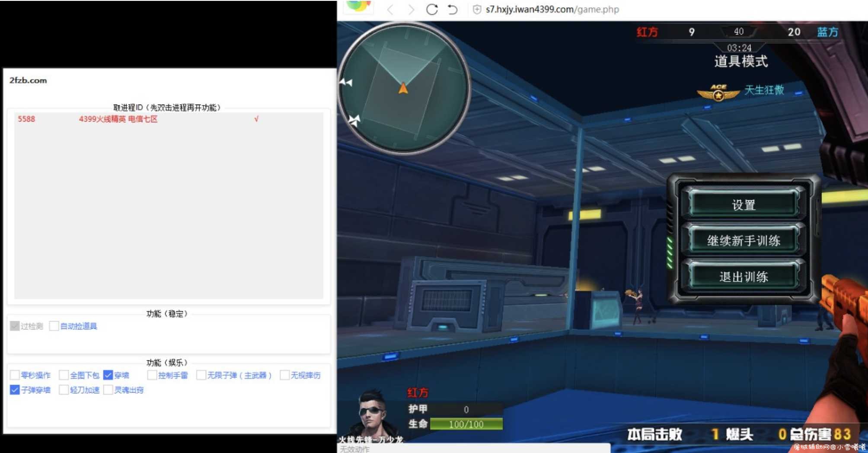Toggle the 过检测 checkbox
Viewport: 868px width, 453px height.
(x=15, y=326)
